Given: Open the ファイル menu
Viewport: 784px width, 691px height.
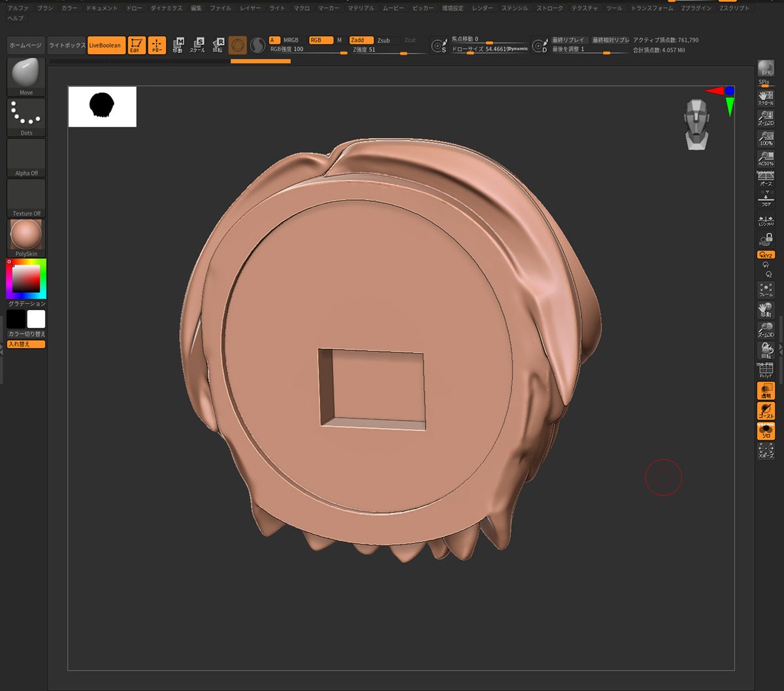Looking at the screenshot, I should pos(220,8).
